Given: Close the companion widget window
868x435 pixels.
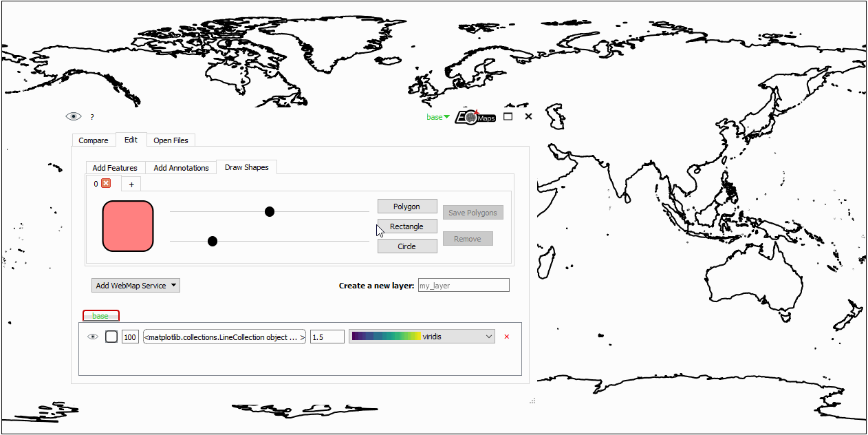Looking at the screenshot, I should (x=528, y=116).
